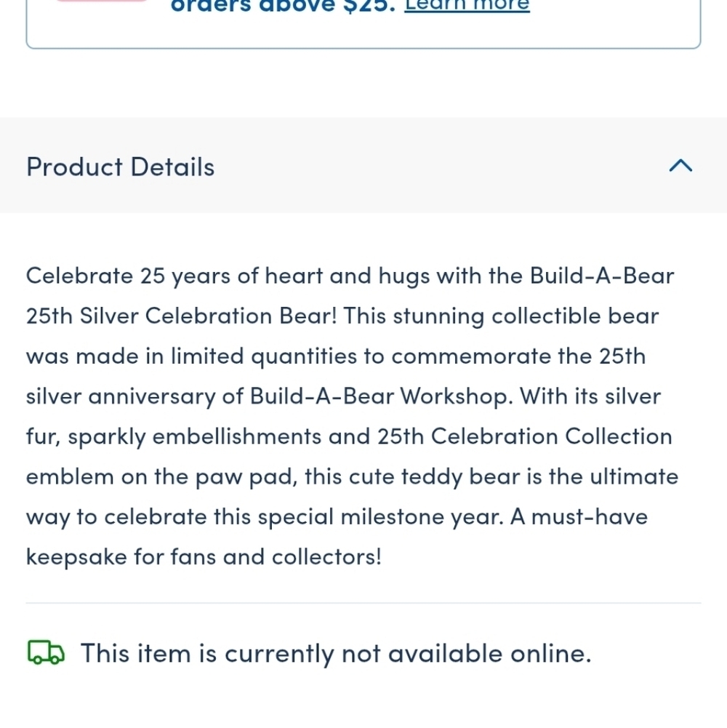Tap the bold 'orders above $25.' text
The image size is (727, 728).
pos(283,6)
